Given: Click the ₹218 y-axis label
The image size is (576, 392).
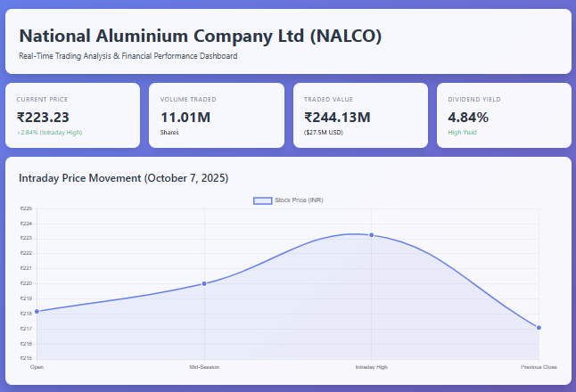Looking at the screenshot, I should (x=26, y=314).
